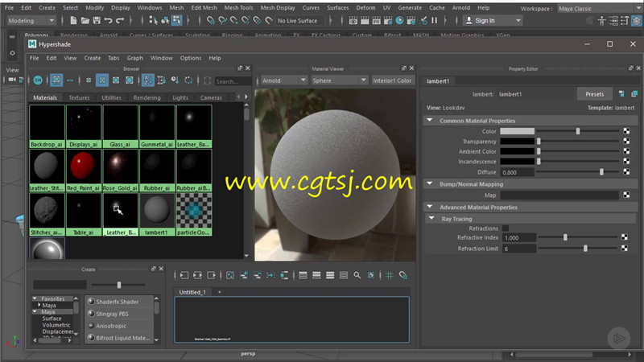
Task: Click Presets button
Action: coord(594,94)
